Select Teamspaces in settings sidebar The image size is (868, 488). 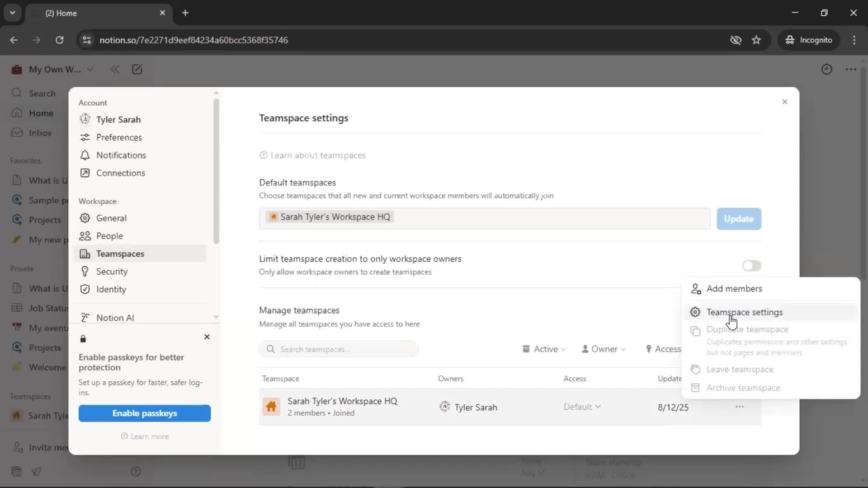pyautogui.click(x=140, y=253)
